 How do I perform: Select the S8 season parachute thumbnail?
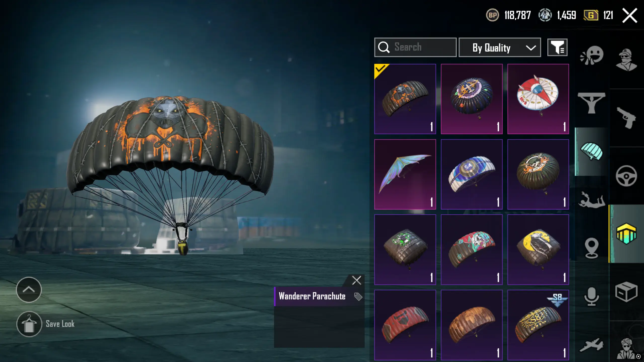[538, 325]
